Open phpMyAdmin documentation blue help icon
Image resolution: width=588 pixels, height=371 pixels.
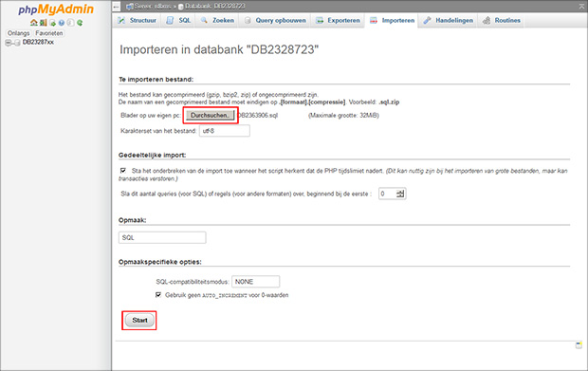pyautogui.click(x=62, y=23)
